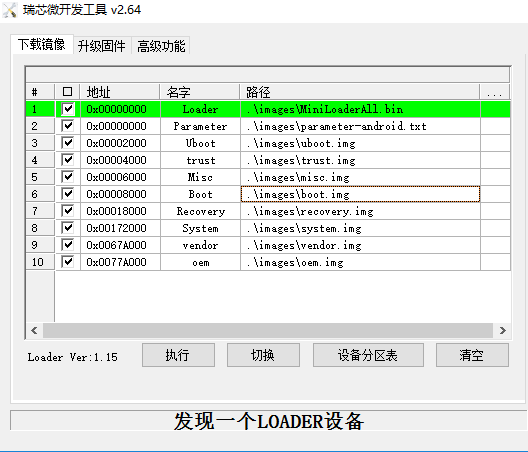Viewport: 528px width, 452px height.
Task: Uncheck the trust row checkbox
Action: tap(68, 160)
